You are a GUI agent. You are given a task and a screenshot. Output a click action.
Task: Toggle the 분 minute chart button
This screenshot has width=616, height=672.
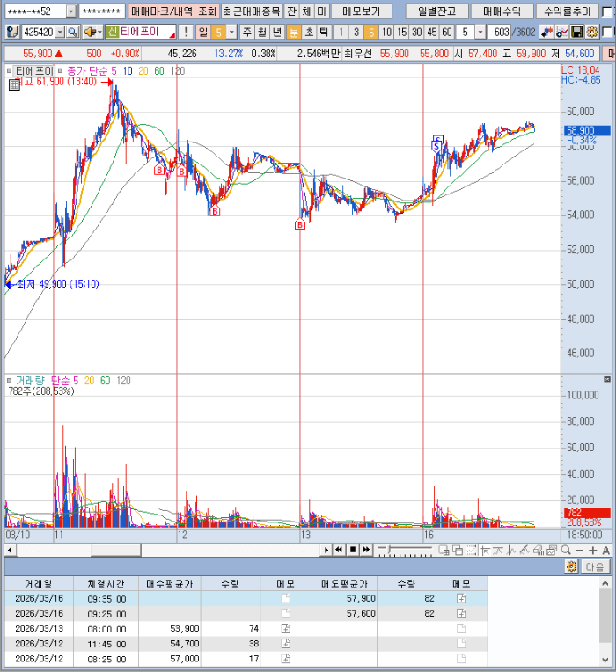294,32
